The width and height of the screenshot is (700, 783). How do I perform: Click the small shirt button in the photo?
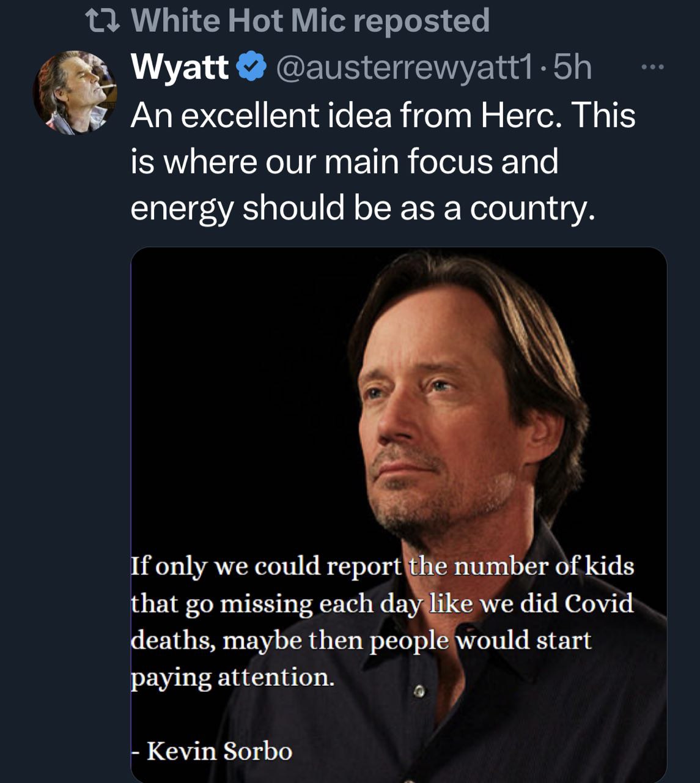tap(419, 692)
